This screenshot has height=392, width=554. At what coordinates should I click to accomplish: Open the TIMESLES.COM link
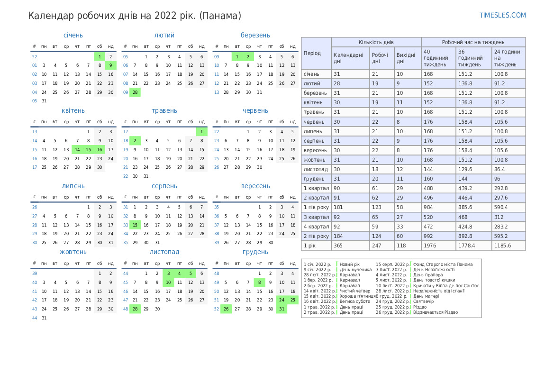(502, 15)
